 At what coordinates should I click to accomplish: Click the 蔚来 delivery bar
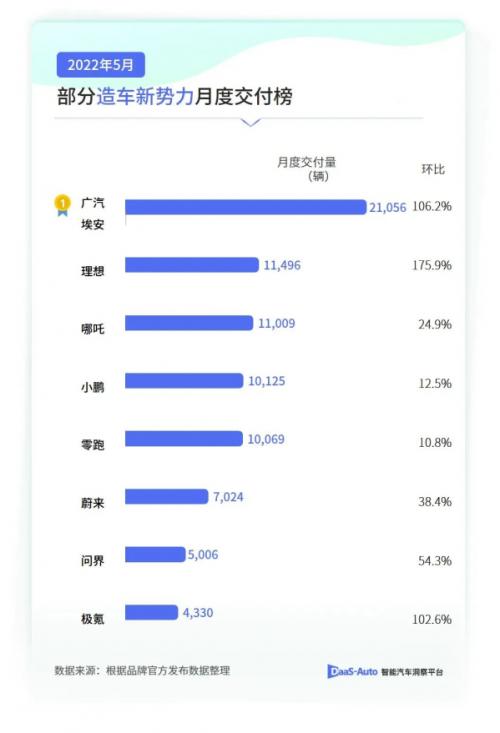coord(166,496)
